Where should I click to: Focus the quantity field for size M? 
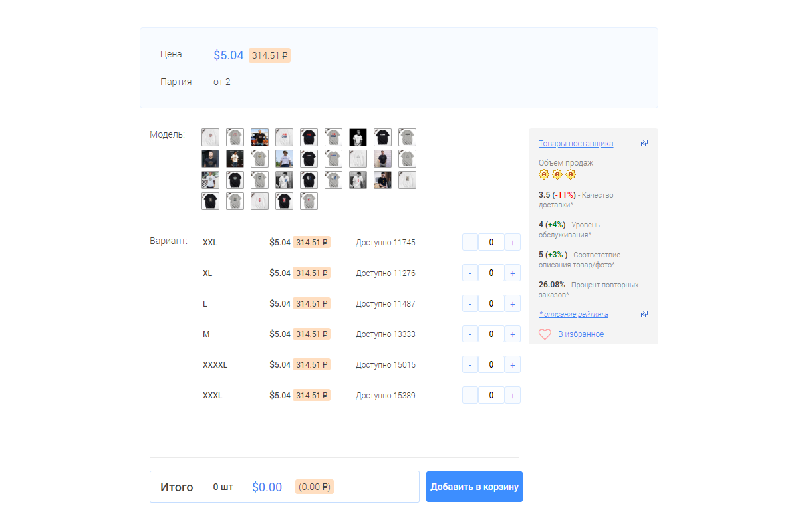point(491,334)
